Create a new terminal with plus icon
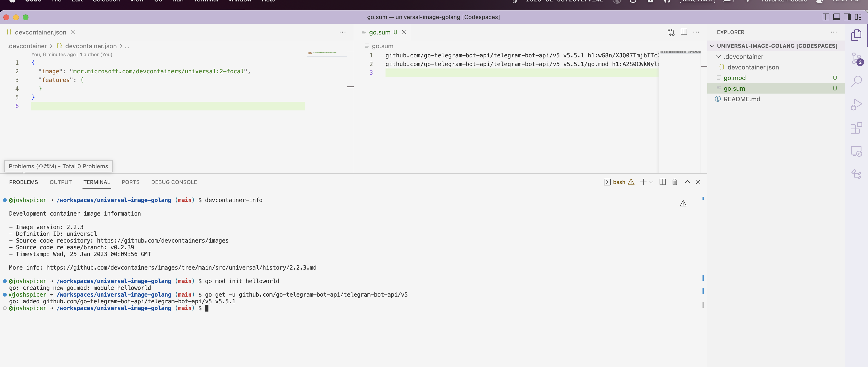Viewport: 868px width, 367px height. [x=643, y=182]
